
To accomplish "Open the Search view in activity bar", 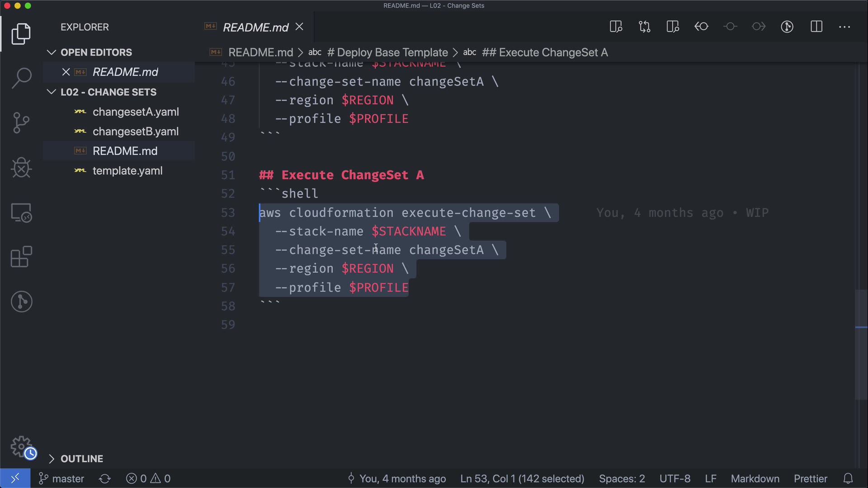I will [21, 78].
